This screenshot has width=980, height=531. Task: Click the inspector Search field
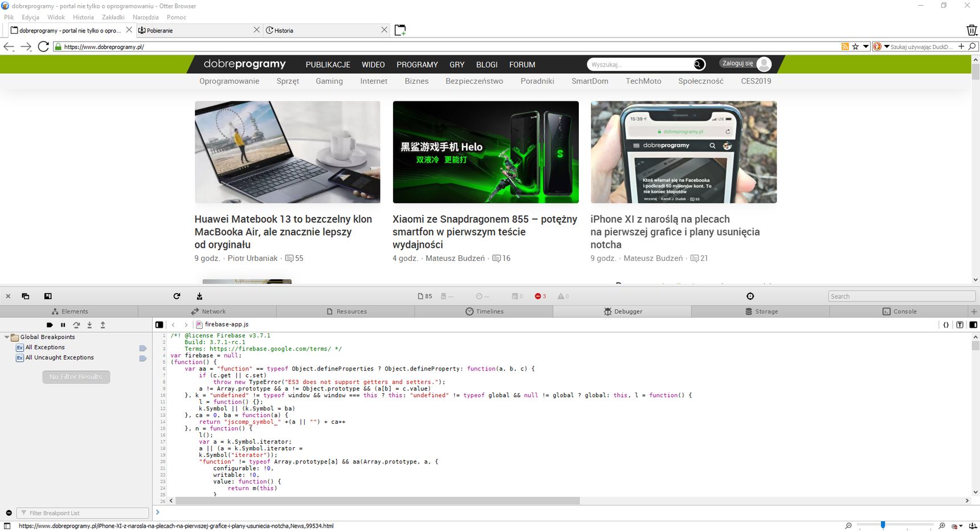(901, 296)
